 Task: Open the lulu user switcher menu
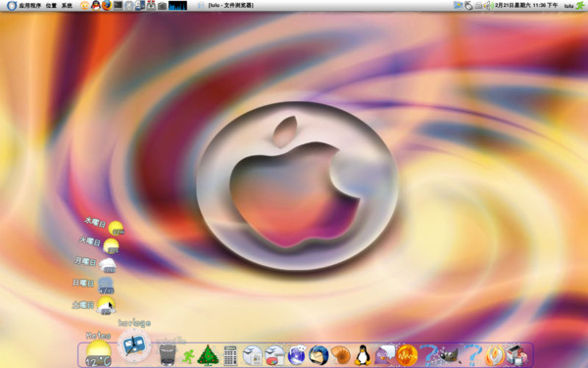[x=568, y=6]
